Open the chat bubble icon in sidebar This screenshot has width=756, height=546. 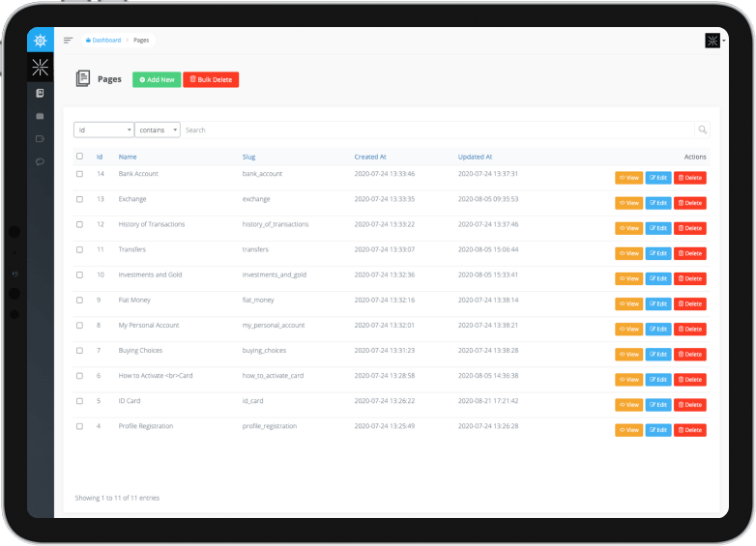coord(40,162)
